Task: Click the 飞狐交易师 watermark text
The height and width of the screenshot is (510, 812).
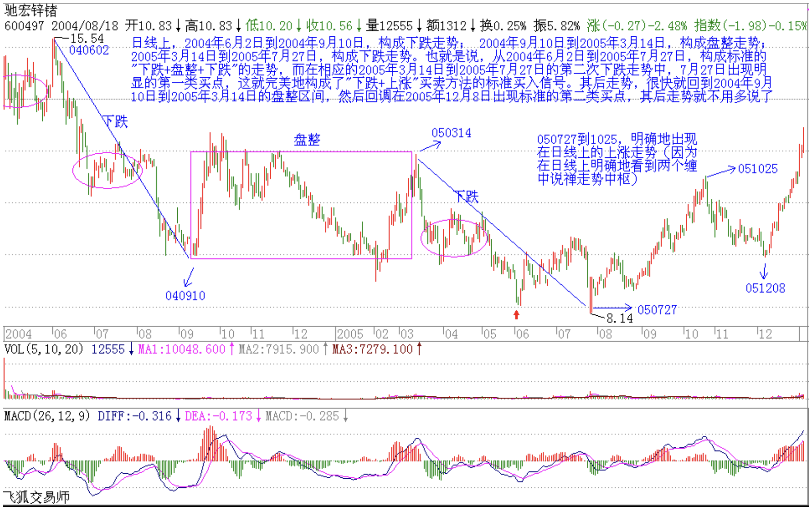Action: click(x=36, y=498)
